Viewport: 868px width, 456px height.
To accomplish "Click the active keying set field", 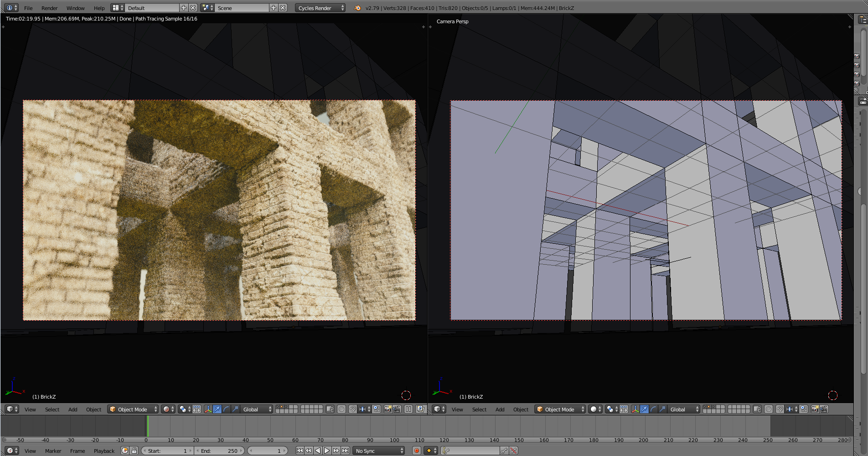I will pyautogui.click(x=470, y=451).
